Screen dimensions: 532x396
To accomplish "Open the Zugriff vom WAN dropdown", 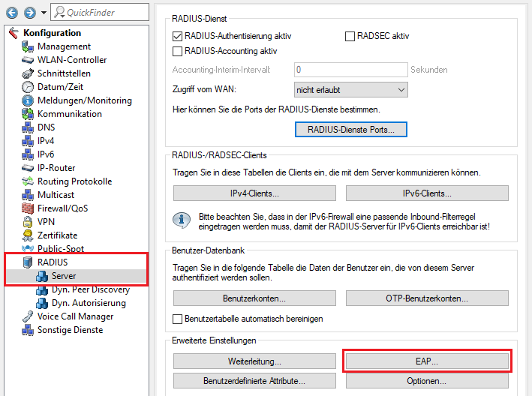I will [351, 90].
